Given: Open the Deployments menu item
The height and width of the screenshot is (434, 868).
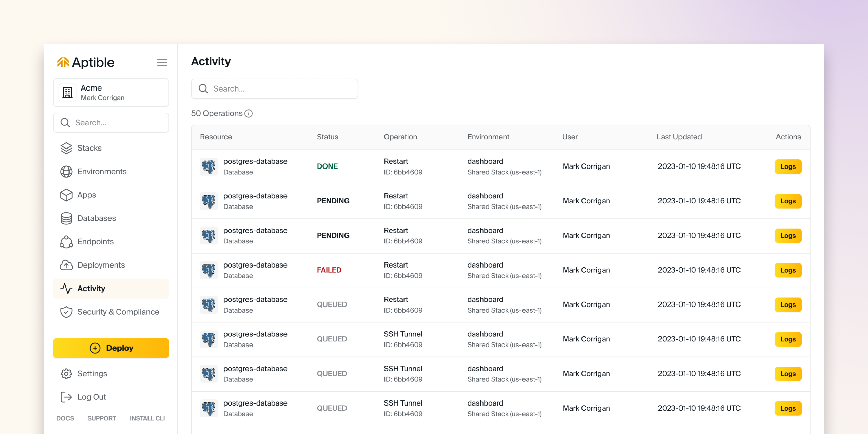Looking at the screenshot, I should tap(101, 265).
